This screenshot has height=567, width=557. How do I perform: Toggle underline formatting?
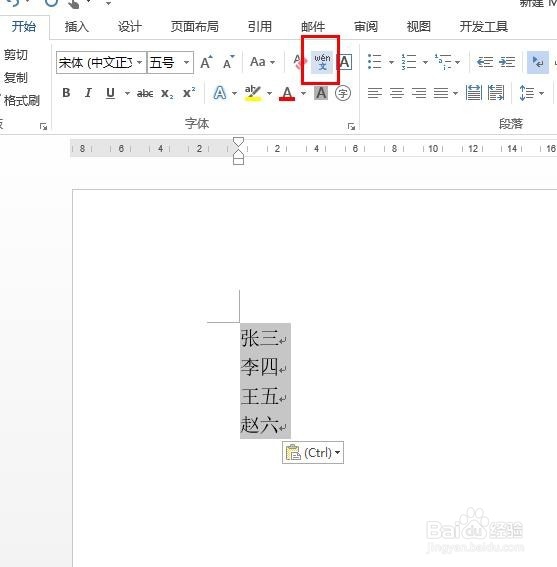point(110,93)
